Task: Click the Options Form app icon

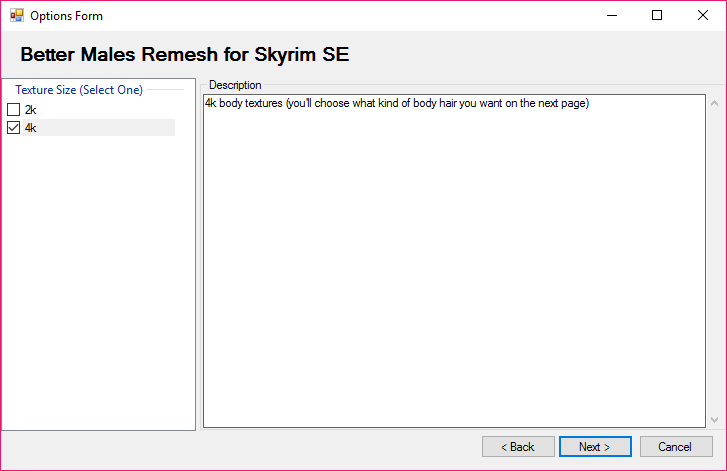Action: click(17, 16)
